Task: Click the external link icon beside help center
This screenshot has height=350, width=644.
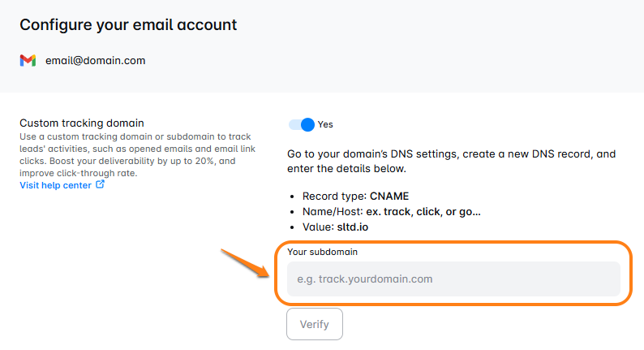Action: [x=101, y=184]
